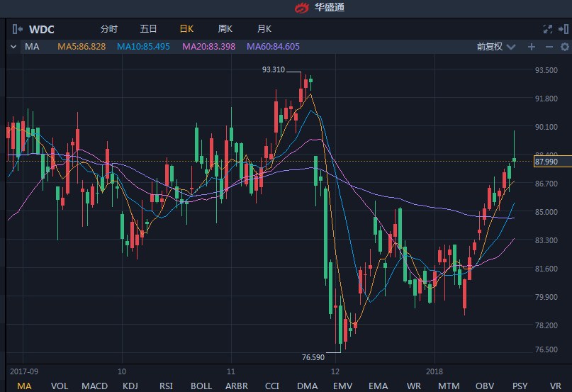
Task: Open the 前复权 adjustment dropdown
Action: tap(495, 47)
